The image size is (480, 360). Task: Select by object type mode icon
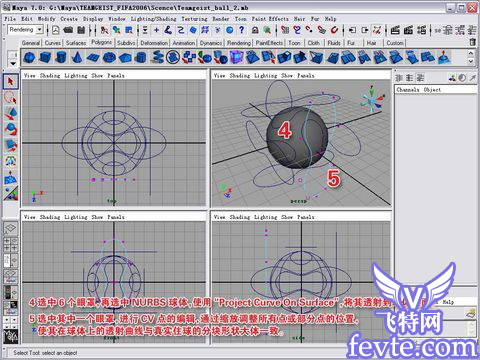(x=116, y=30)
